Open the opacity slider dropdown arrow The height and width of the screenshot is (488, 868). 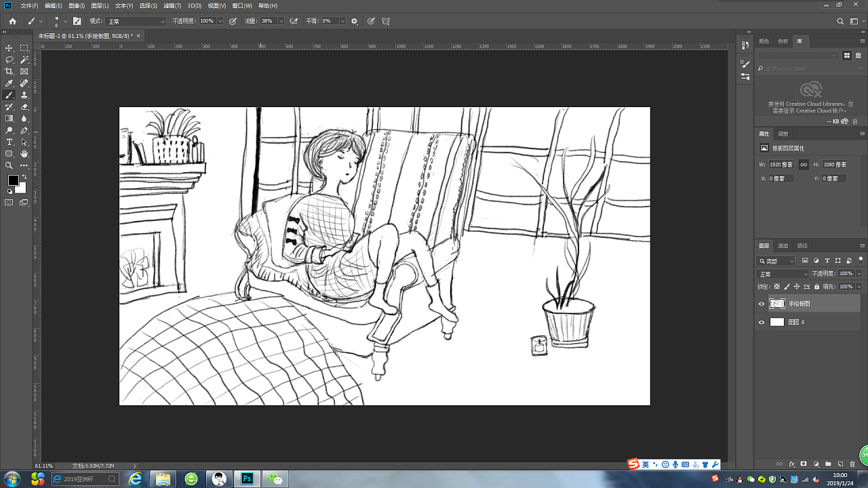tap(220, 21)
